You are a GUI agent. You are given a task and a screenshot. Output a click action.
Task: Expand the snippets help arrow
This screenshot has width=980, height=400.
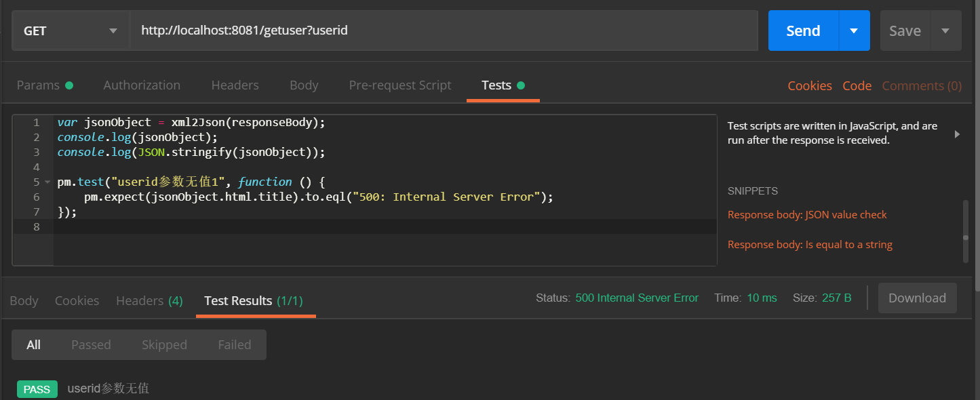click(957, 134)
